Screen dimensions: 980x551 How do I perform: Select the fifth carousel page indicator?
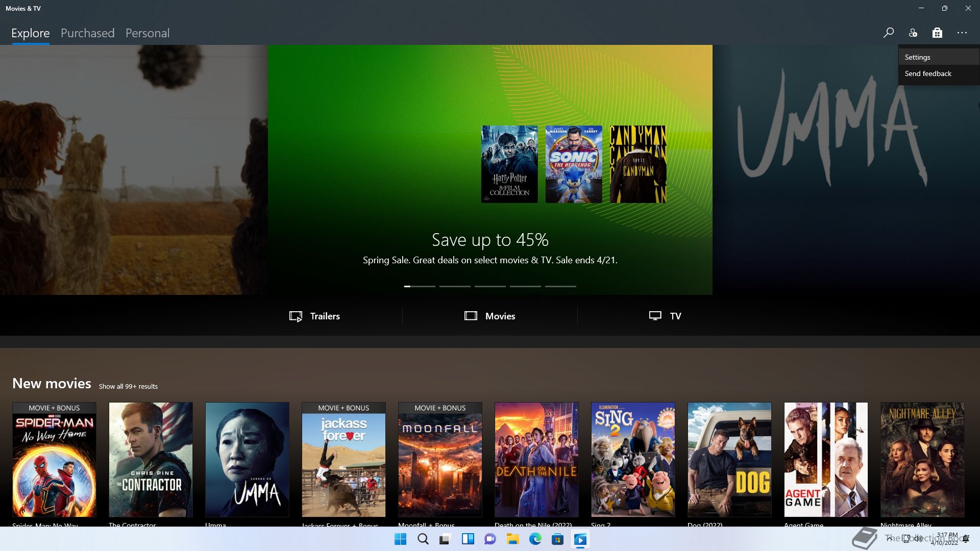(560, 286)
